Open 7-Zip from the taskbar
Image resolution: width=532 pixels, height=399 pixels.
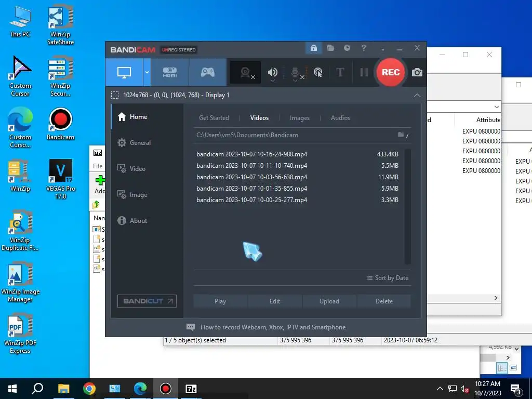point(191,389)
